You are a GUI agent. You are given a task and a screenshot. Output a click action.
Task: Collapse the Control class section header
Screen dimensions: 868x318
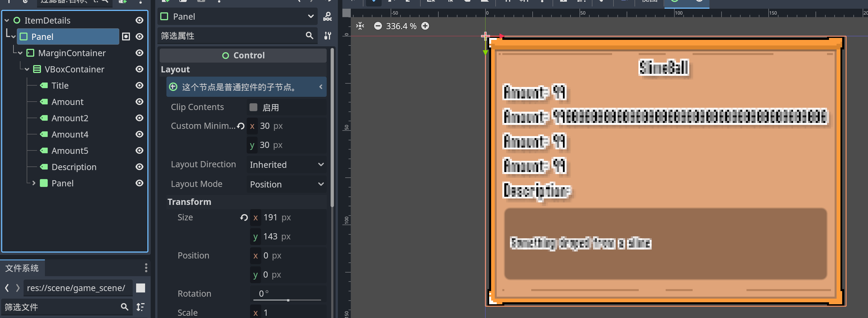[243, 55]
